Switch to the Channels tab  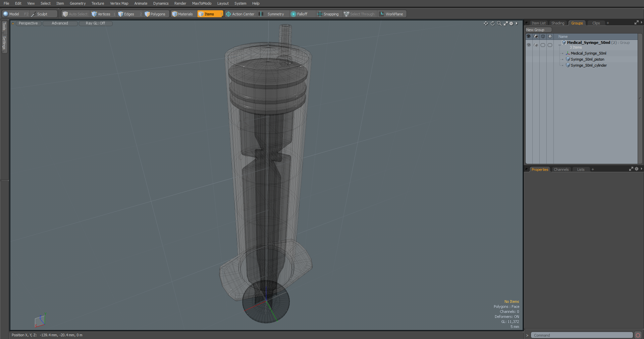tap(561, 169)
